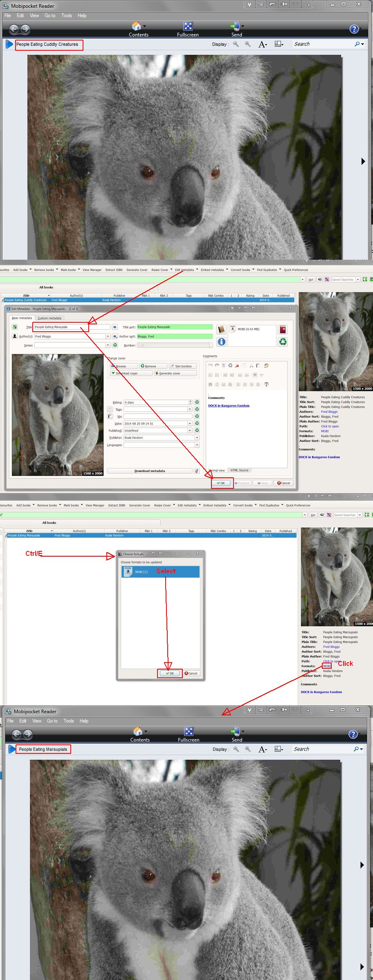Open configure icon beside Download metadata
Screen dimensions: 373x980
click(197, 471)
